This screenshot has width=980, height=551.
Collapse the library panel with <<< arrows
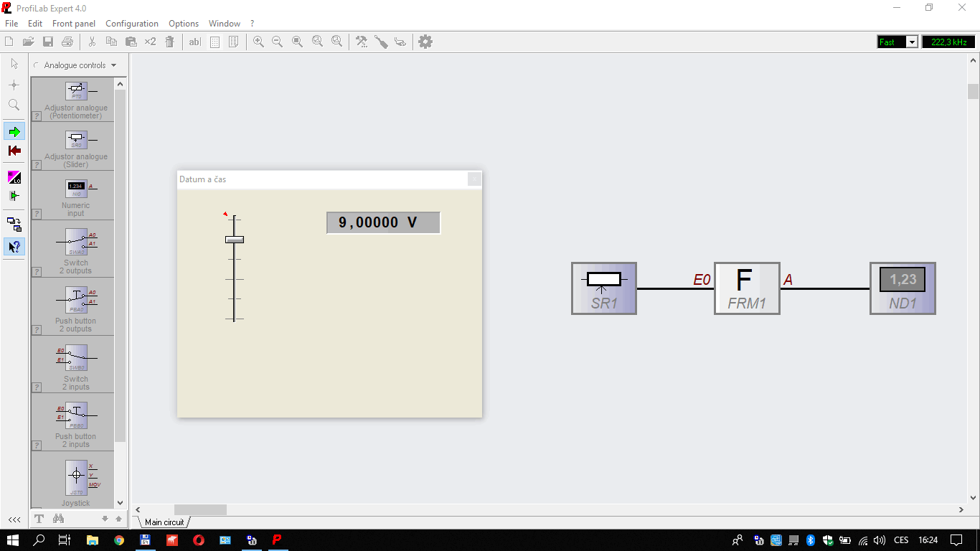(x=14, y=519)
